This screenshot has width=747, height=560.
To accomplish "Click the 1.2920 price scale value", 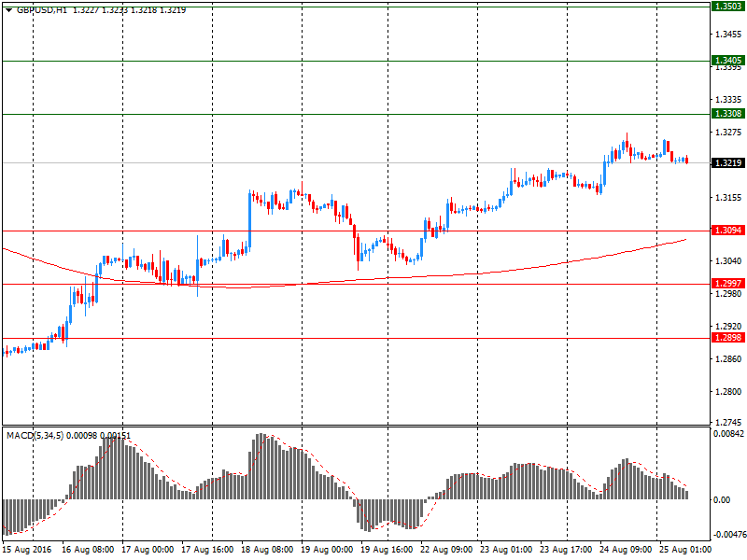I will [728, 326].
